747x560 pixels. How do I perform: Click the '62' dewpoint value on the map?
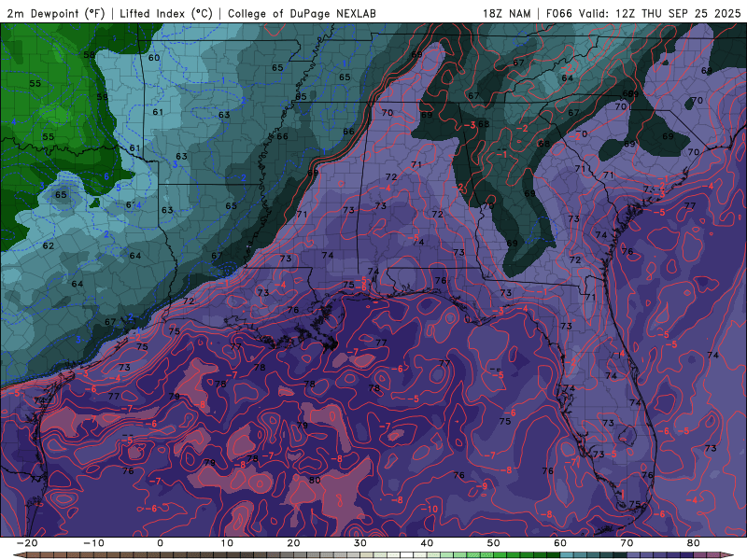coord(49,246)
